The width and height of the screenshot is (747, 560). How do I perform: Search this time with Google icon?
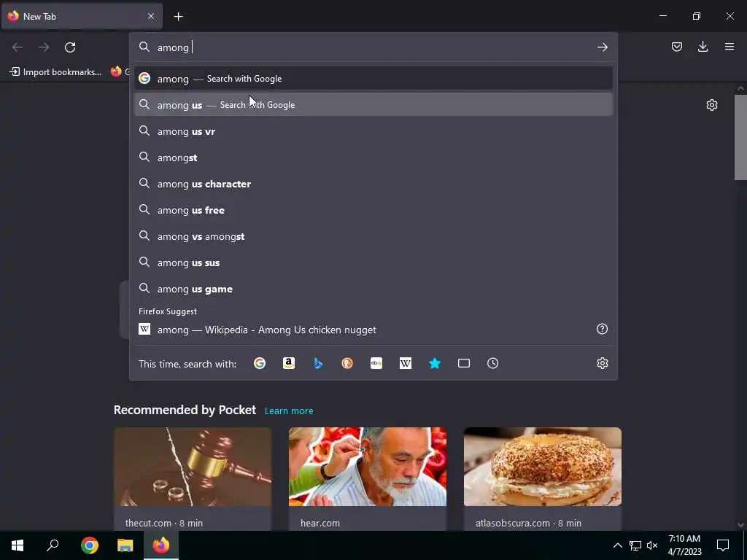point(260,363)
